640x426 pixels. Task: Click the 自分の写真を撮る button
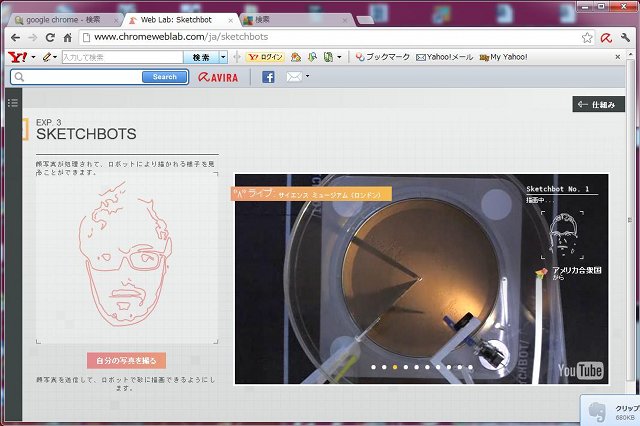pos(126,361)
